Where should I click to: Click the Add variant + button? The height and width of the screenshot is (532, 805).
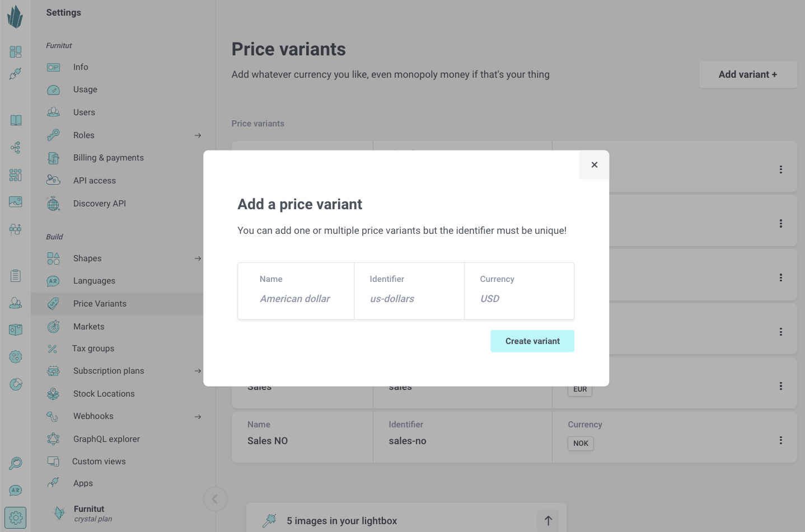click(x=747, y=74)
